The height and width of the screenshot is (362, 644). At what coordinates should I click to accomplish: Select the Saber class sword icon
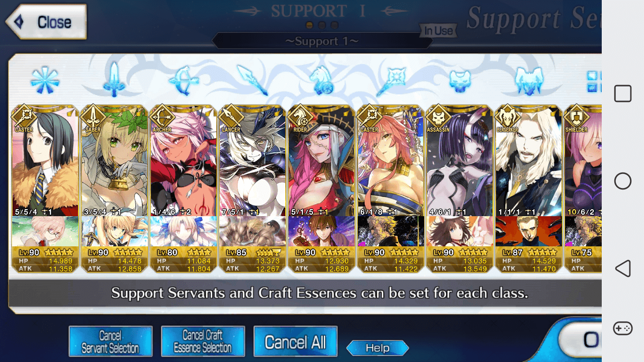[x=114, y=79]
